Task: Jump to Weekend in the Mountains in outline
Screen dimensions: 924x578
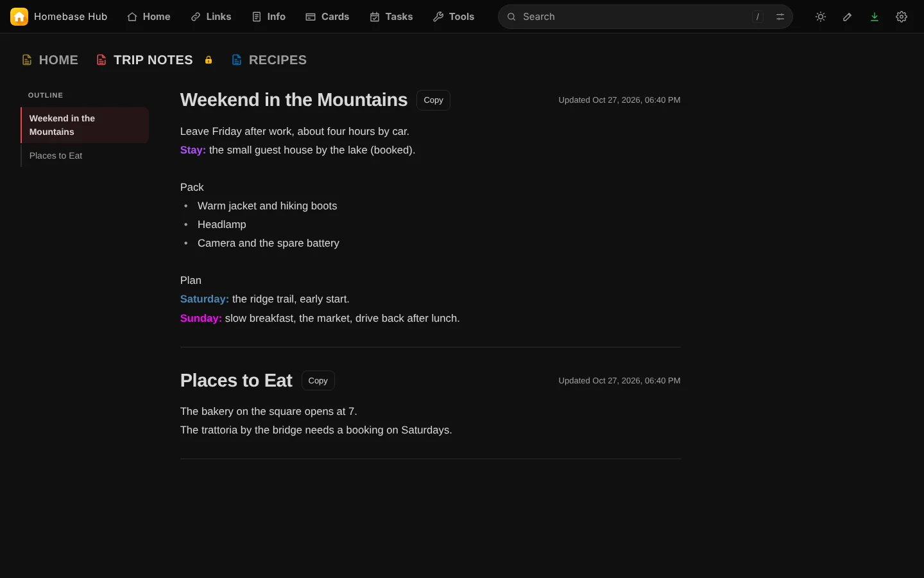Action: (85, 125)
